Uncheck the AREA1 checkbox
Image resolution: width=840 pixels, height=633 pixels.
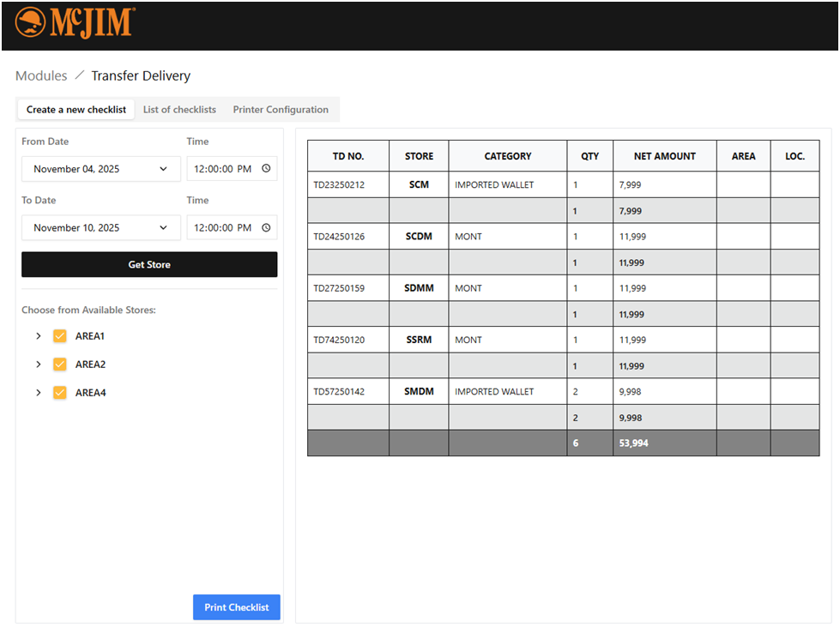60,336
